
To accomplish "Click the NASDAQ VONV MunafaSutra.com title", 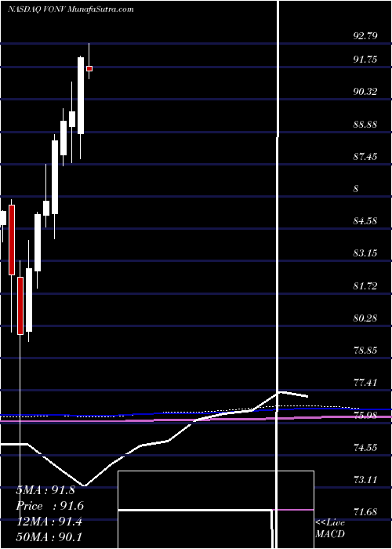I will click(71, 9).
